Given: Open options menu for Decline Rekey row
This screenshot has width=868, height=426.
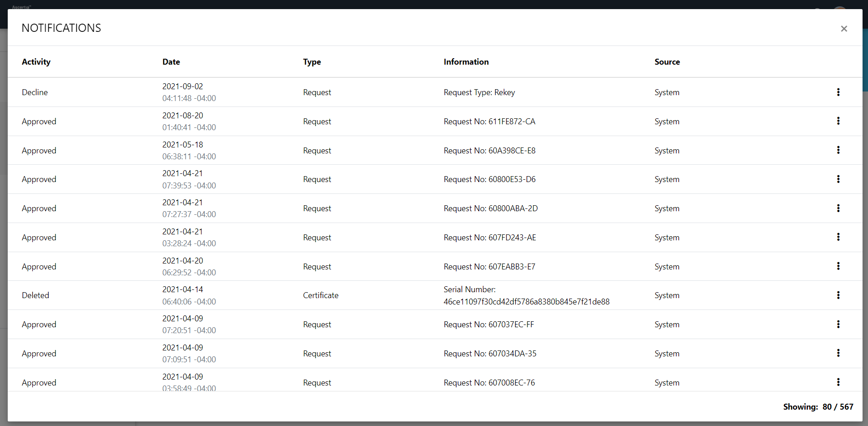Looking at the screenshot, I should (x=838, y=92).
